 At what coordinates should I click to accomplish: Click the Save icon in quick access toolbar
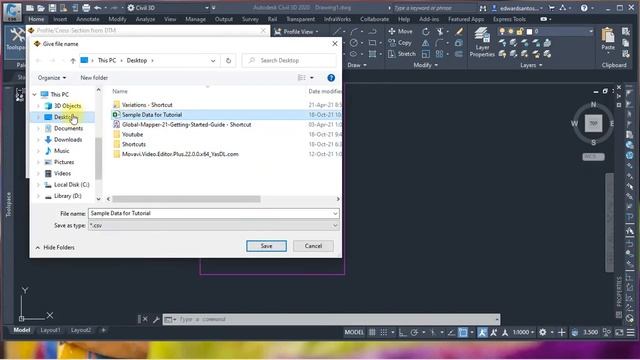point(52,8)
